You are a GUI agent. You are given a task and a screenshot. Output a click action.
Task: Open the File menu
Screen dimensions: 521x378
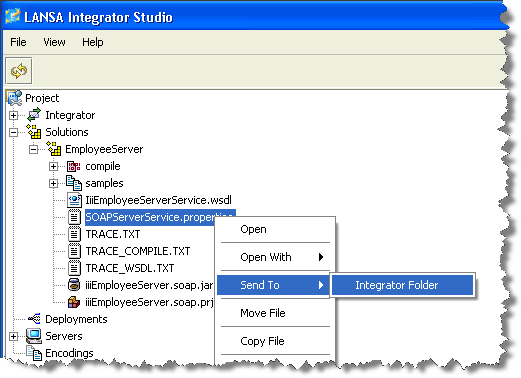(18, 42)
